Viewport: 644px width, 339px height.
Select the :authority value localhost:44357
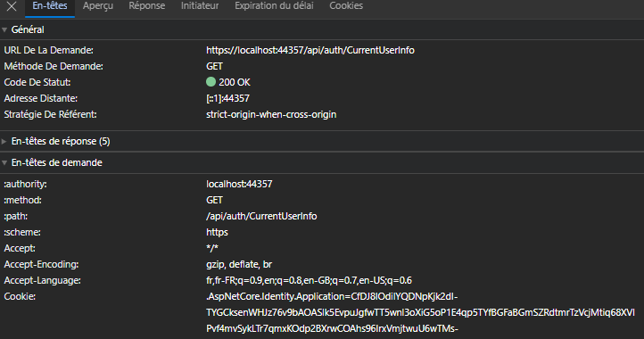coord(239,184)
